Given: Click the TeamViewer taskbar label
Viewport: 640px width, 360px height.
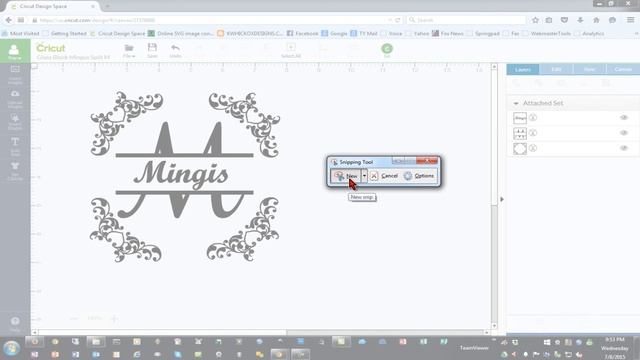Looking at the screenshot, I should (474, 348).
